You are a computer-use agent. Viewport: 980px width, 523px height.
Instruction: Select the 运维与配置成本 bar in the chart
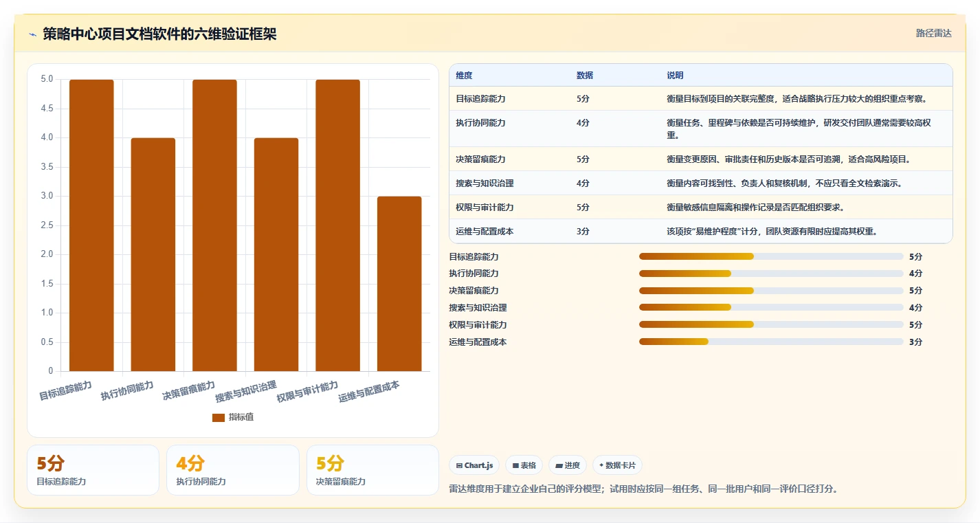click(x=399, y=284)
